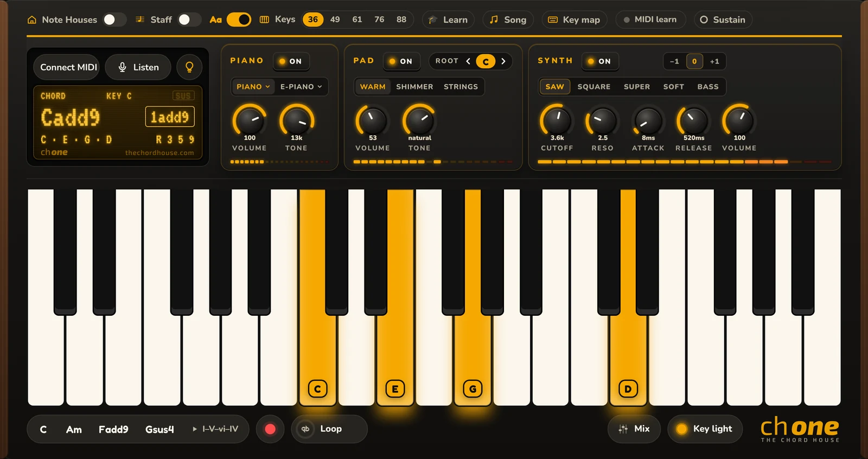Set keyboard size to 88 keys
The width and height of the screenshot is (868, 459).
click(x=401, y=20)
